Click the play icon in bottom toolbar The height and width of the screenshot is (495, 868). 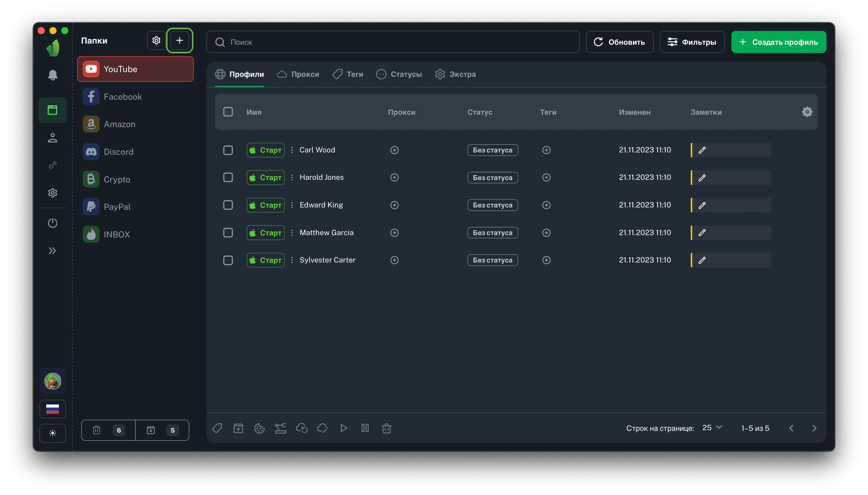(344, 428)
